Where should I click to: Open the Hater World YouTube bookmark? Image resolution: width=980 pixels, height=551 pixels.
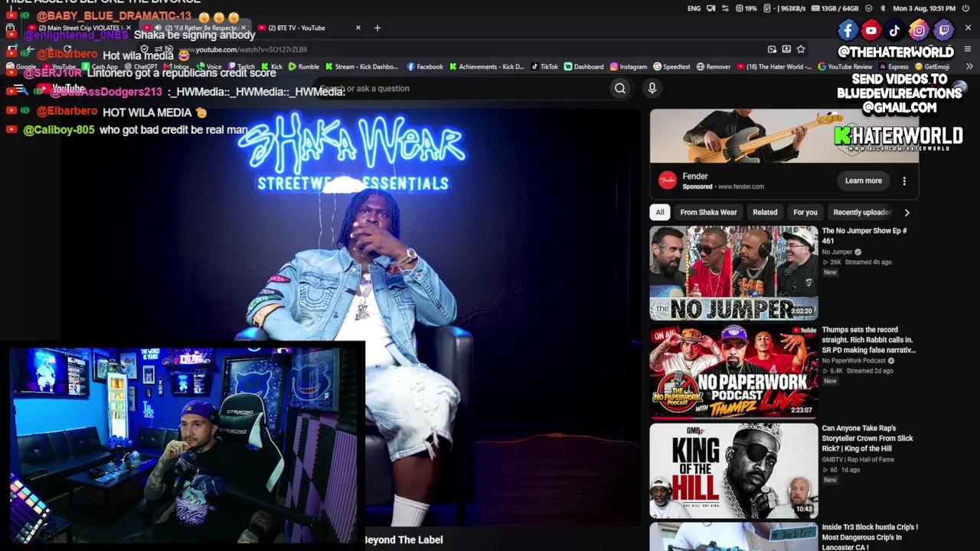coord(774,67)
